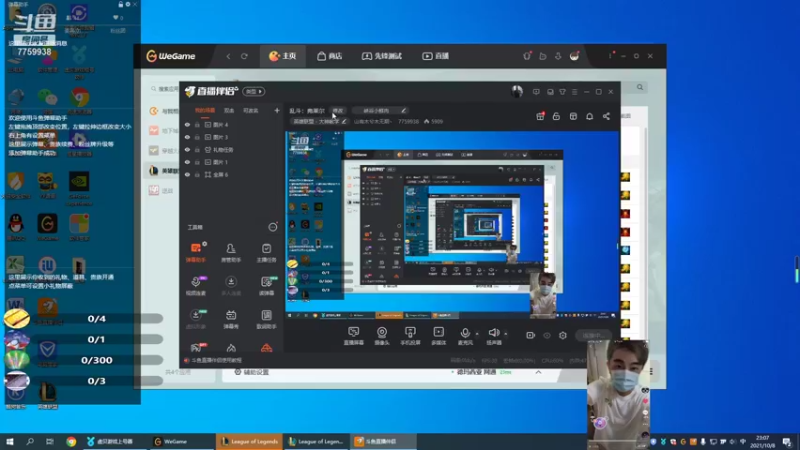This screenshot has height=450, width=800.
Task: Select the 礼物任务 layer row
Action: 231,150
